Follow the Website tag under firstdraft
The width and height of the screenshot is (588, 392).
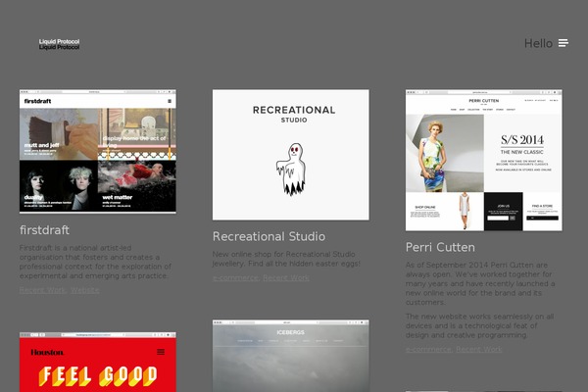click(84, 290)
